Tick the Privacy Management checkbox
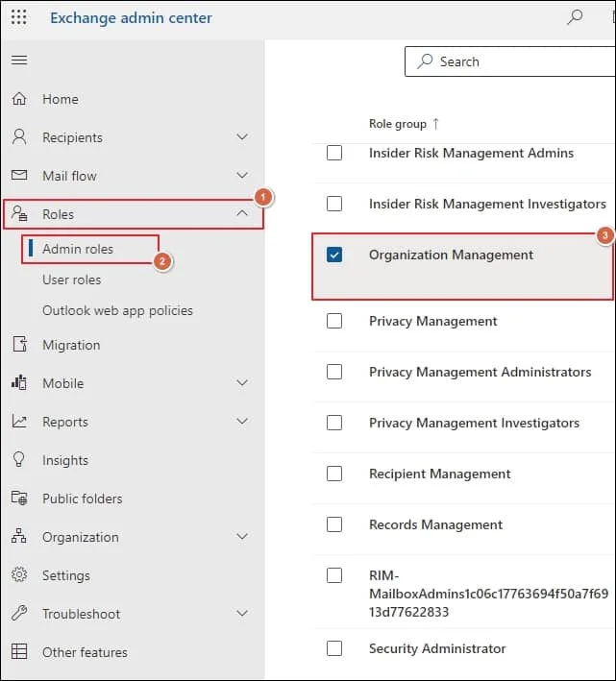 (x=334, y=321)
